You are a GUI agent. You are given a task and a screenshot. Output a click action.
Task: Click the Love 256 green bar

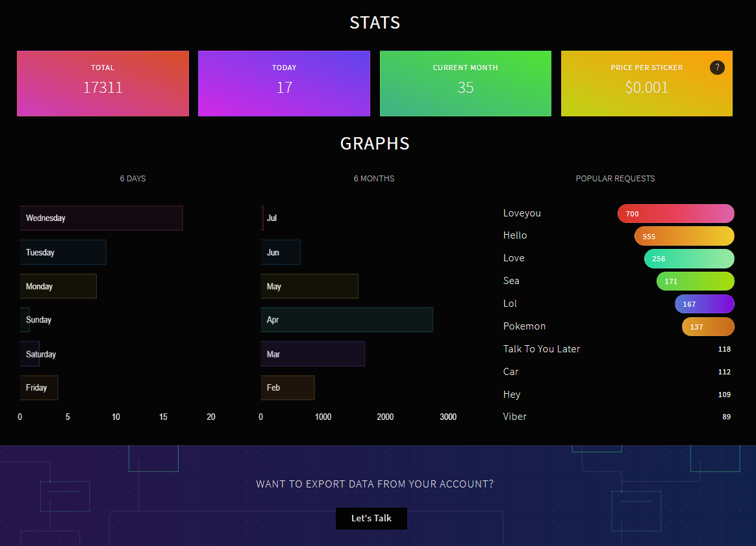tap(689, 259)
